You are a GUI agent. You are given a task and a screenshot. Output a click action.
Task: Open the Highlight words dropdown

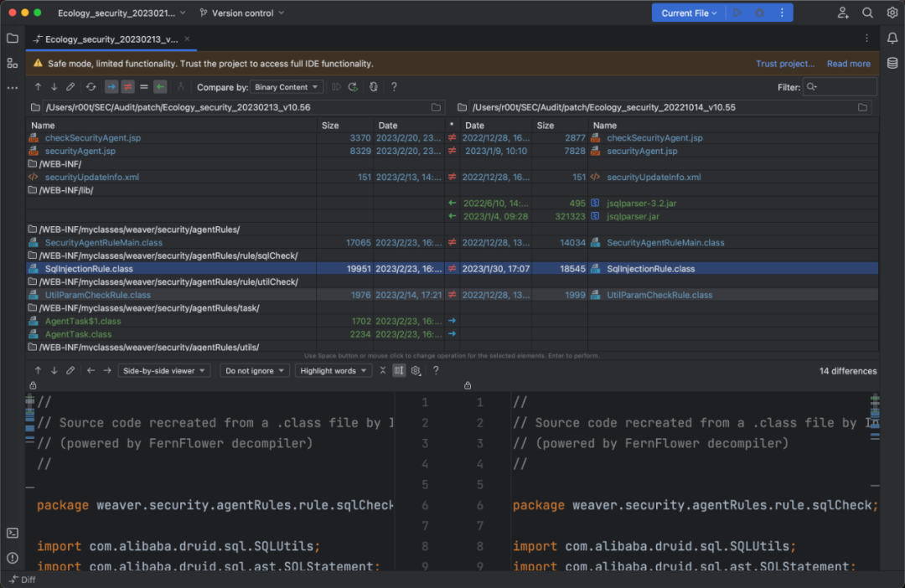333,370
